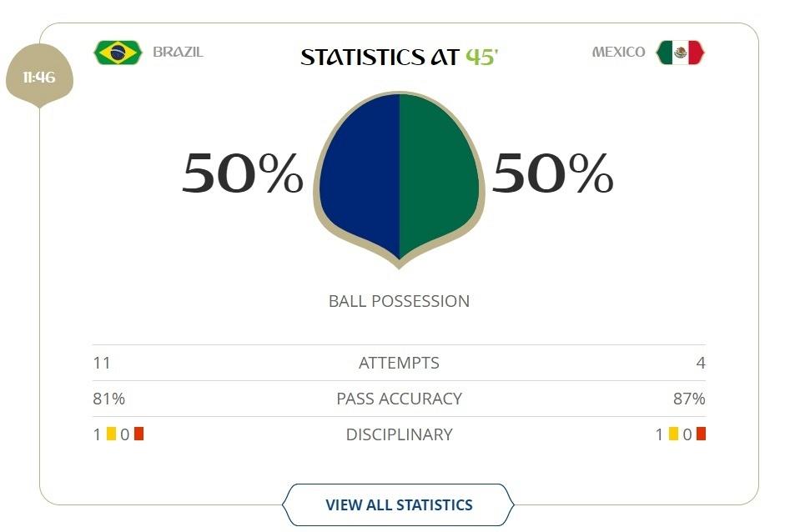Click the 11:46 timestamp badge
Screen dimensions: 795x532
tap(39, 76)
